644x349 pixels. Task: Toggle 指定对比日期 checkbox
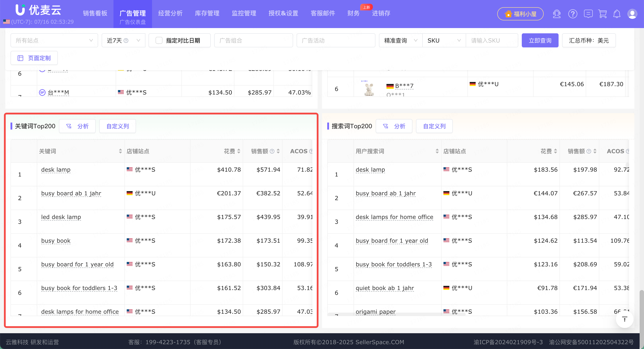pyautogui.click(x=159, y=41)
